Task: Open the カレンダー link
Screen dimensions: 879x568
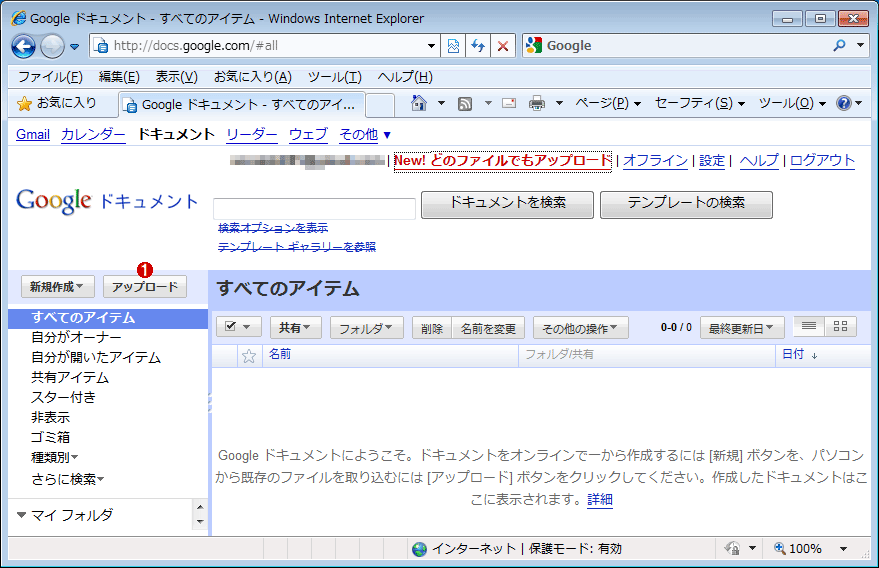Action: pos(93,135)
